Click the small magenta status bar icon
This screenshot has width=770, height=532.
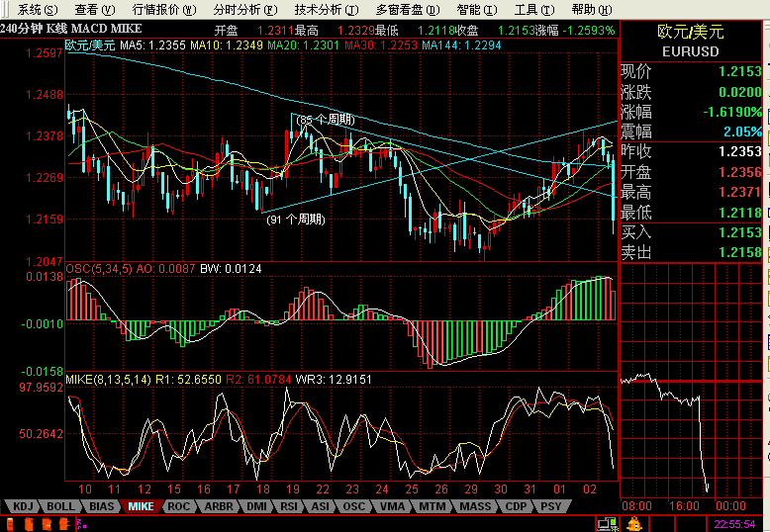[x=82, y=524]
